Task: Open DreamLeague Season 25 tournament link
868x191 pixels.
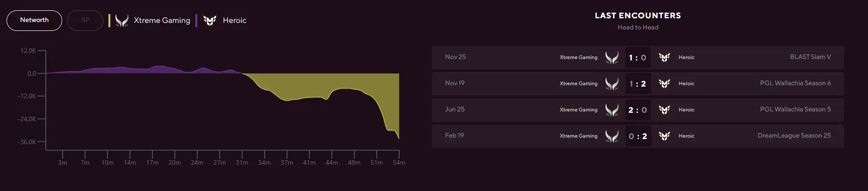Action: click(794, 135)
